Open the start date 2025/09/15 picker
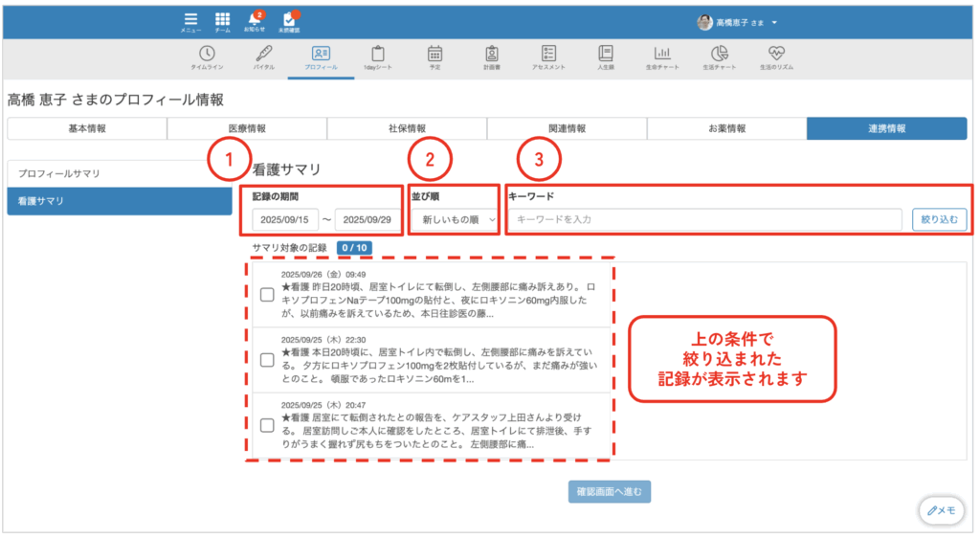This screenshot has width=980, height=539. (286, 220)
